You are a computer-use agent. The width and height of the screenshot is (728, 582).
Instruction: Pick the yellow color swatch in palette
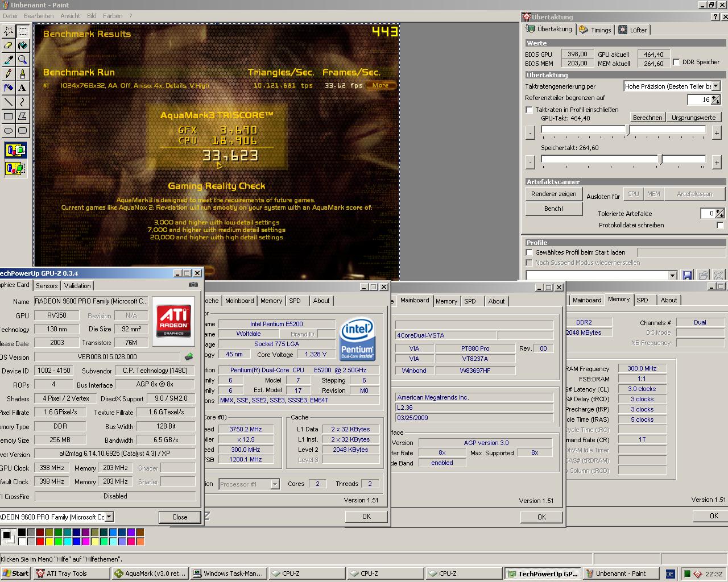click(49, 541)
